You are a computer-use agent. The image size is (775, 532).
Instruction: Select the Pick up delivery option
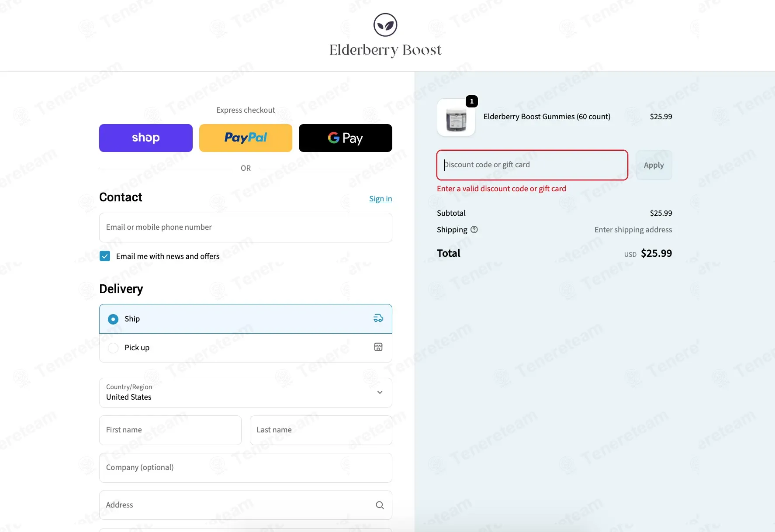tap(246, 348)
